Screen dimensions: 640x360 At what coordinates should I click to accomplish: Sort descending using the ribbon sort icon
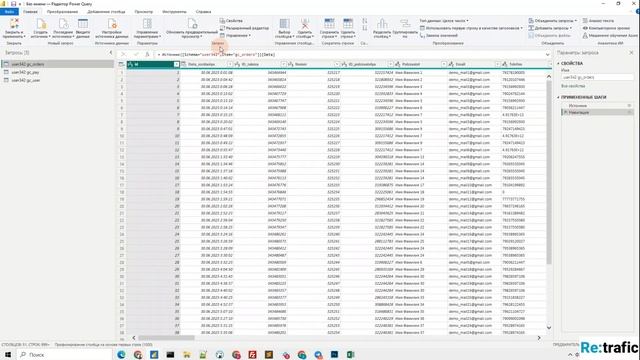[364, 28]
